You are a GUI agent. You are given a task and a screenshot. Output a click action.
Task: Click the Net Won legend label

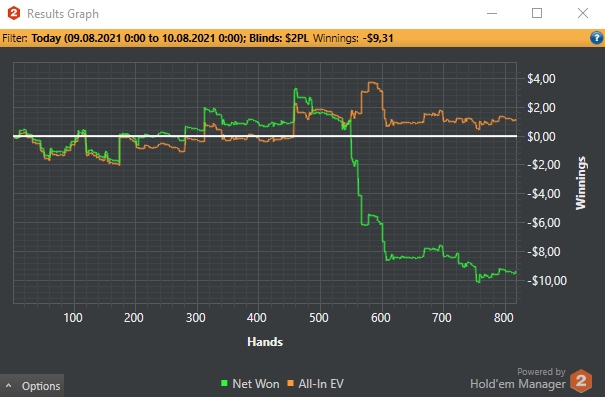[256, 384]
